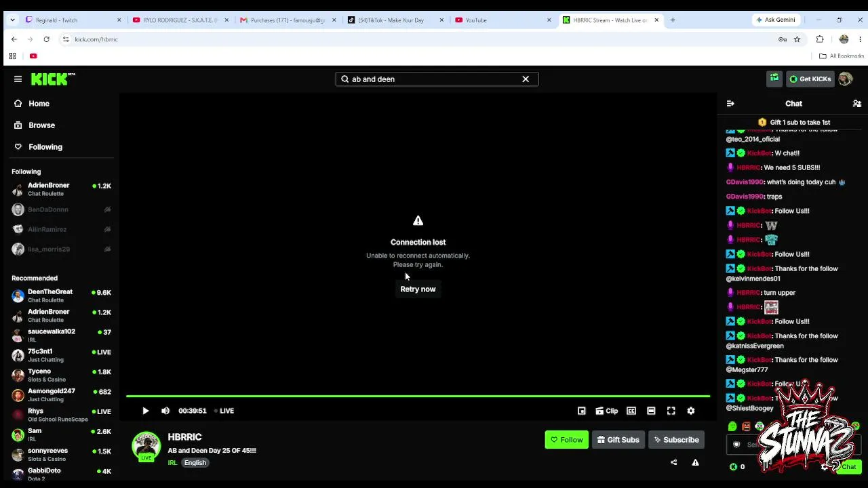Collapse the chat panel using the arrow icon
This screenshot has width=868, height=488.
[x=730, y=104]
